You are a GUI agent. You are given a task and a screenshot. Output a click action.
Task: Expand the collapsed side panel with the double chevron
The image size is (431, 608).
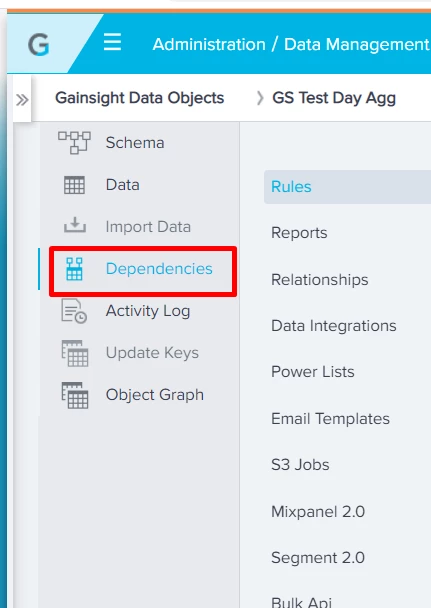point(22,100)
